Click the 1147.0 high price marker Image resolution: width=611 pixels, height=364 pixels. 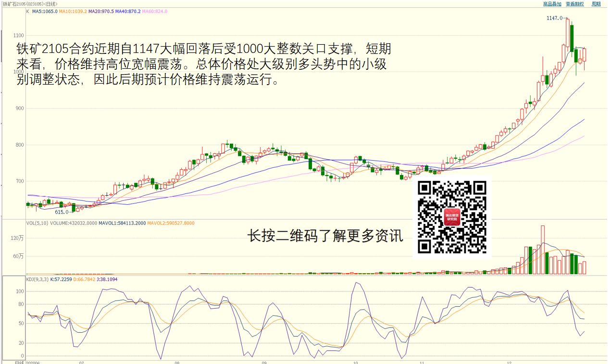click(554, 18)
